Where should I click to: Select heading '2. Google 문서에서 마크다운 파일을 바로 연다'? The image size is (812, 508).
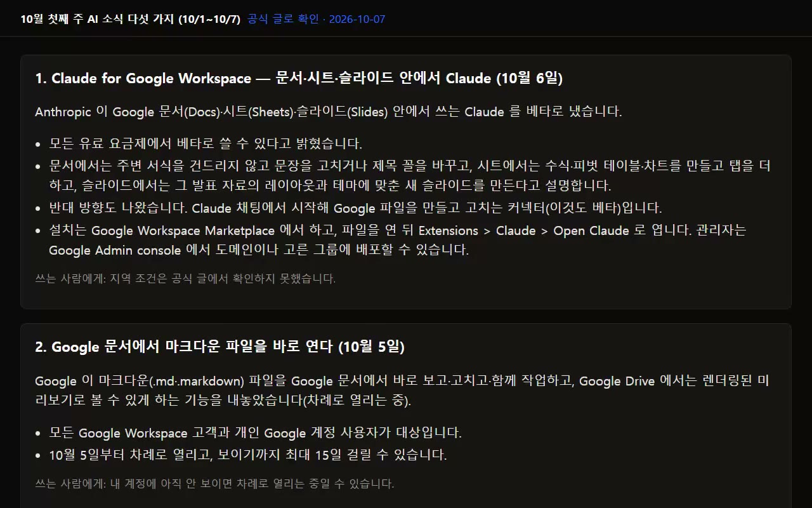point(220,347)
